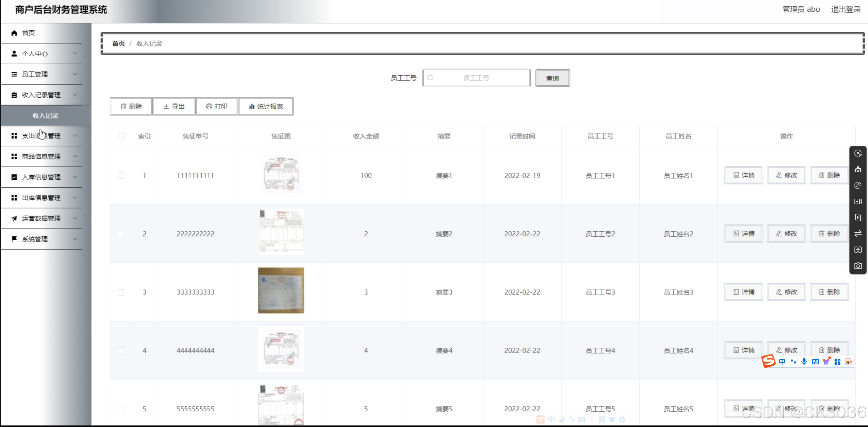The width and height of the screenshot is (868, 427).
Task: Click the swap arrows icon in right toolbar
Action: (x=858, y=233)
